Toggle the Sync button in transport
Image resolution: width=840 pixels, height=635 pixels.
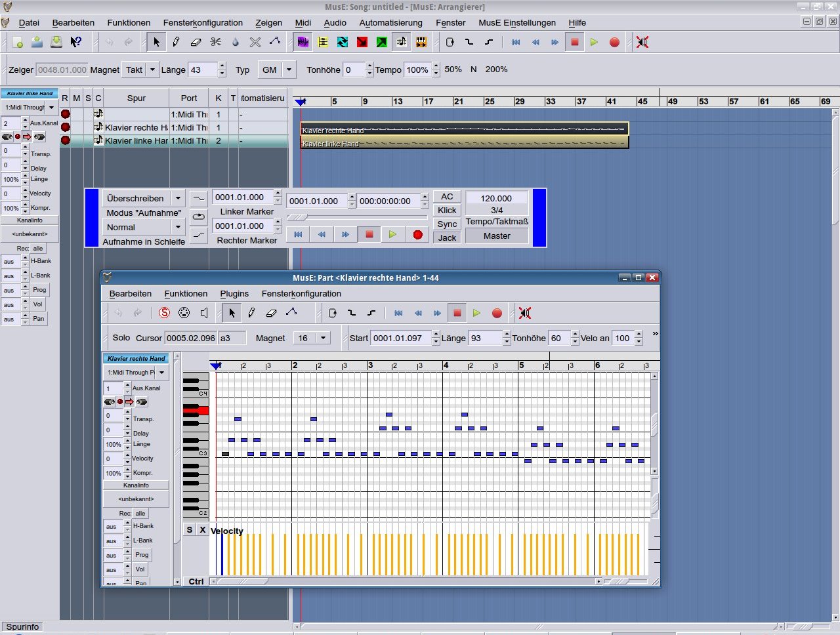point(447,224)
